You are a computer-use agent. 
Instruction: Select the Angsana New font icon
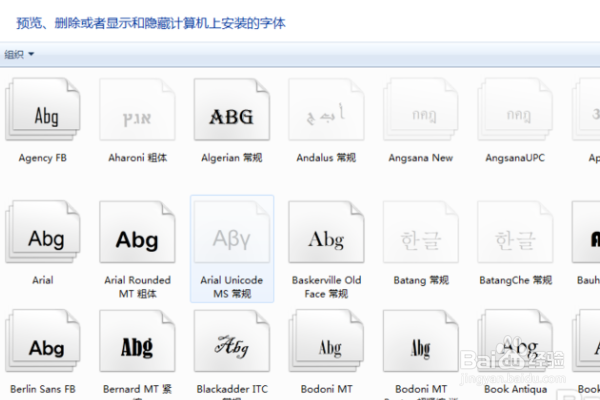coord(421,110)
